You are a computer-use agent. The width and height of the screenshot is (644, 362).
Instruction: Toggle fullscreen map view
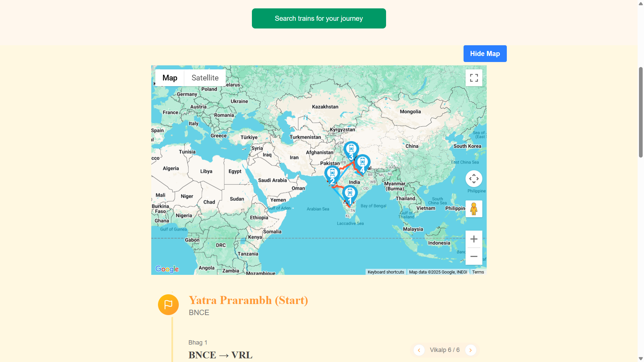pyautogui.click(x=474, y=78)
